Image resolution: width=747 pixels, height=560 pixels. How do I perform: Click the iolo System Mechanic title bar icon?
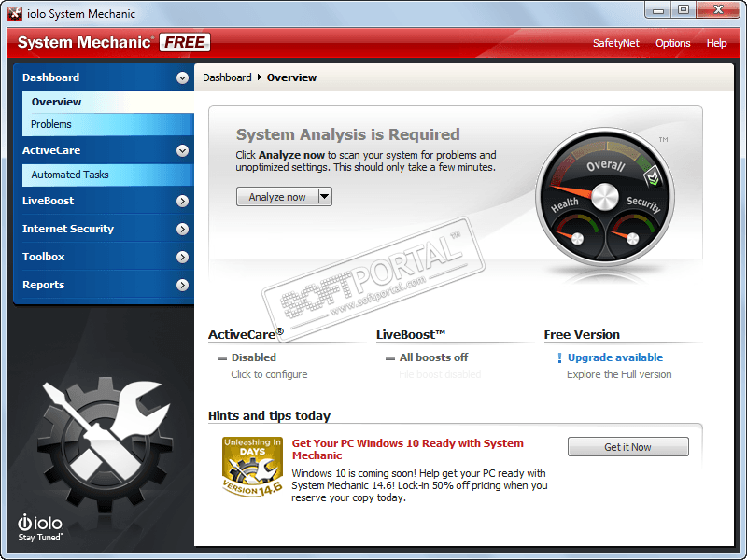[15, 13]
